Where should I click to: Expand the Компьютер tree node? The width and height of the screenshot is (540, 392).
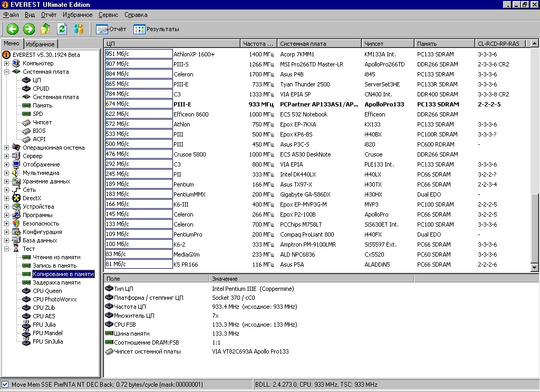point(7,63)
